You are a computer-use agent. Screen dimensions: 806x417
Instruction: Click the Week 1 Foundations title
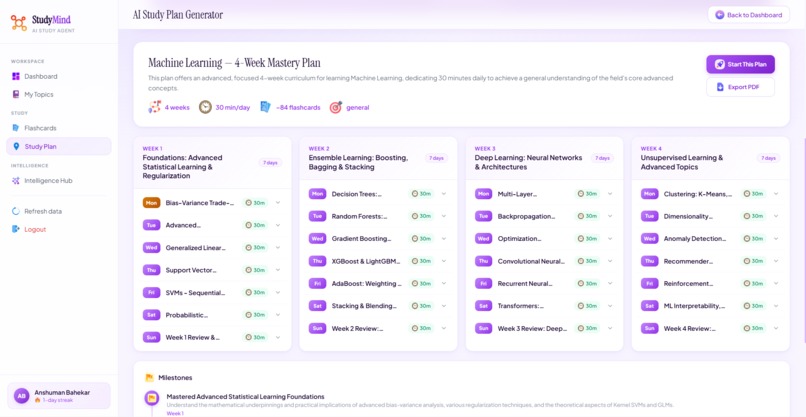click(182, 167)
